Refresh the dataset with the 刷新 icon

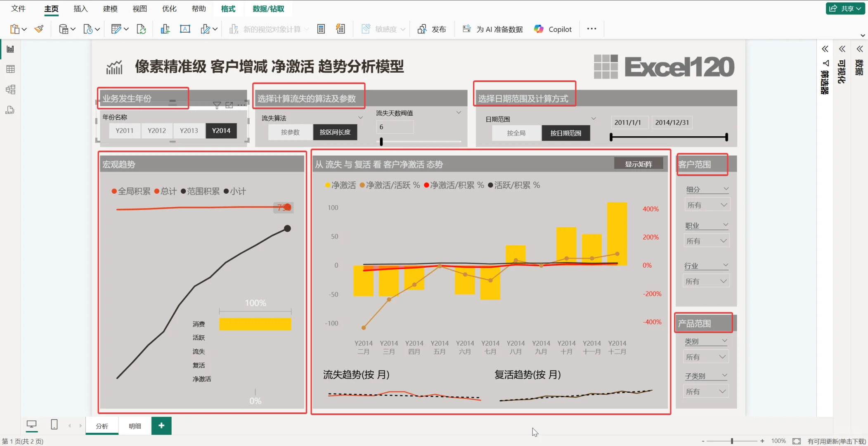141,28
